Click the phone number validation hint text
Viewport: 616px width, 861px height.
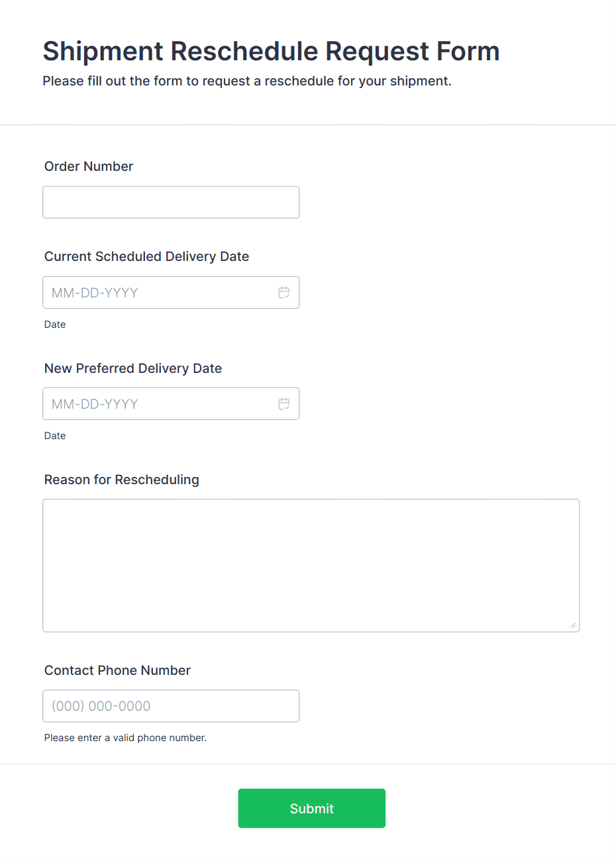pyautogui.click(x=125, y=737)
